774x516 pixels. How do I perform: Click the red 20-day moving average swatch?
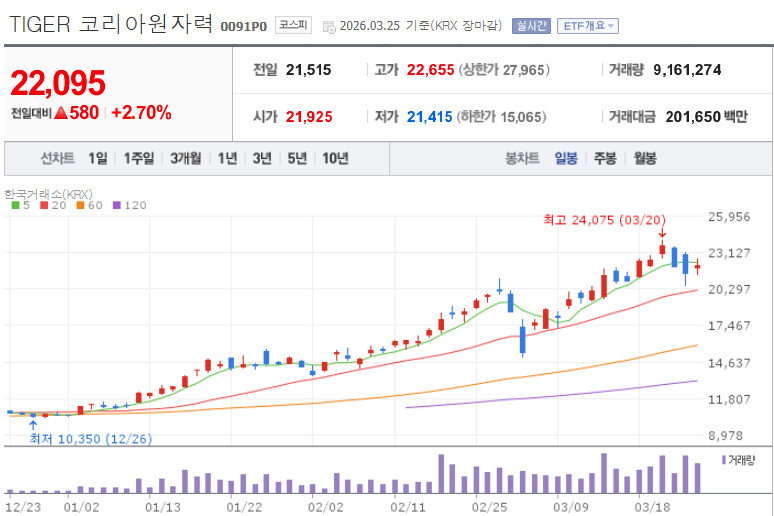pos(44,205)
